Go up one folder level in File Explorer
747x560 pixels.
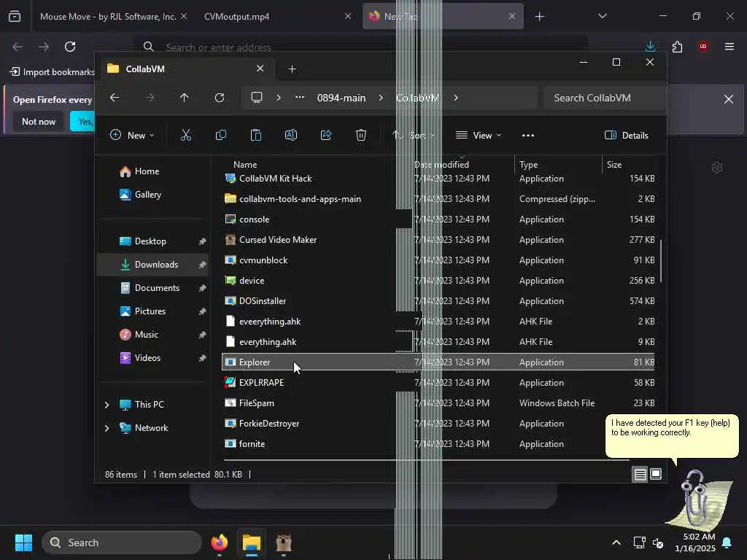(x=185, y=98)
